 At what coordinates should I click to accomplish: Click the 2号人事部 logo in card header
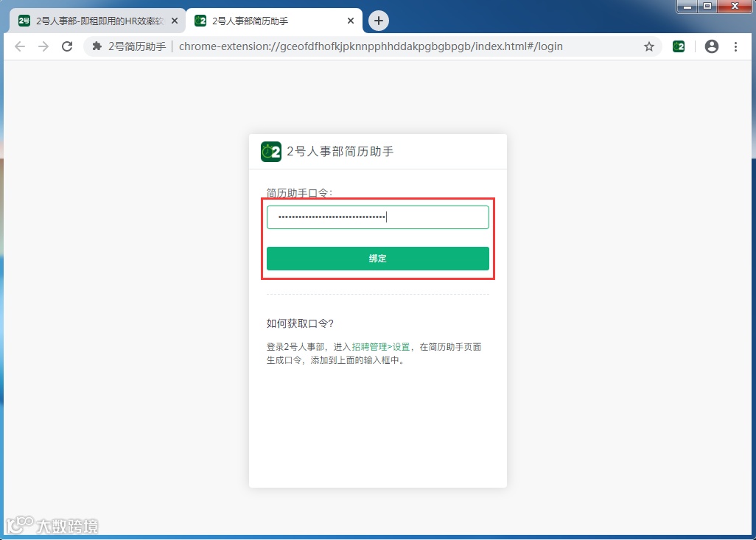click(x=271, y=152)
